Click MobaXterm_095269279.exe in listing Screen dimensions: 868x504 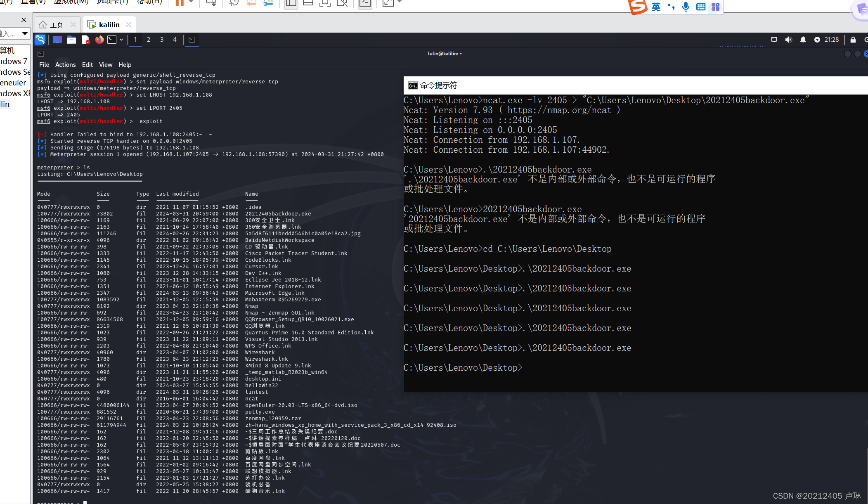click(x=283, y=300)
